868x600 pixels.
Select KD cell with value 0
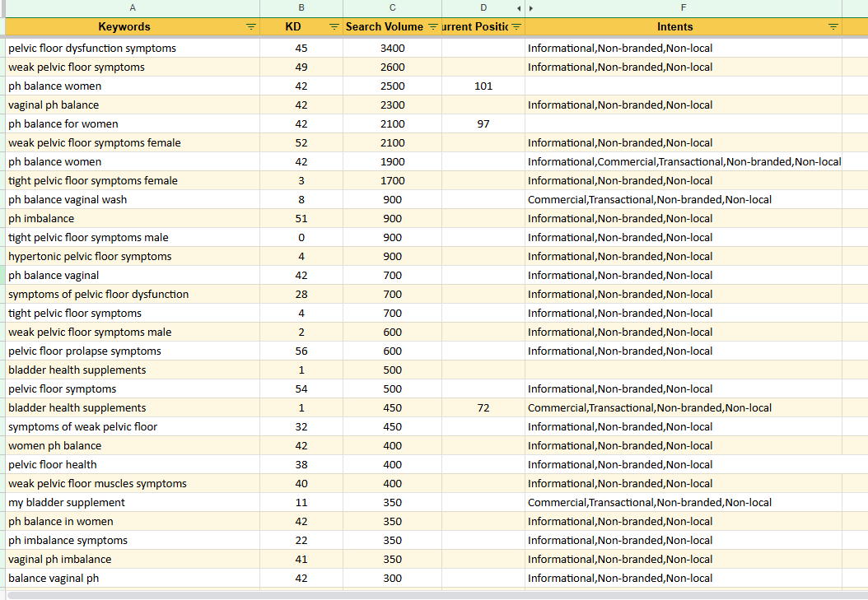301,237
